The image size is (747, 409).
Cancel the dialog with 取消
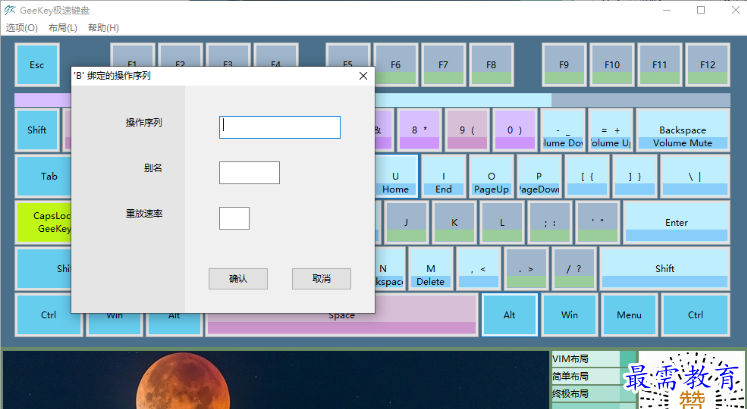322,279
